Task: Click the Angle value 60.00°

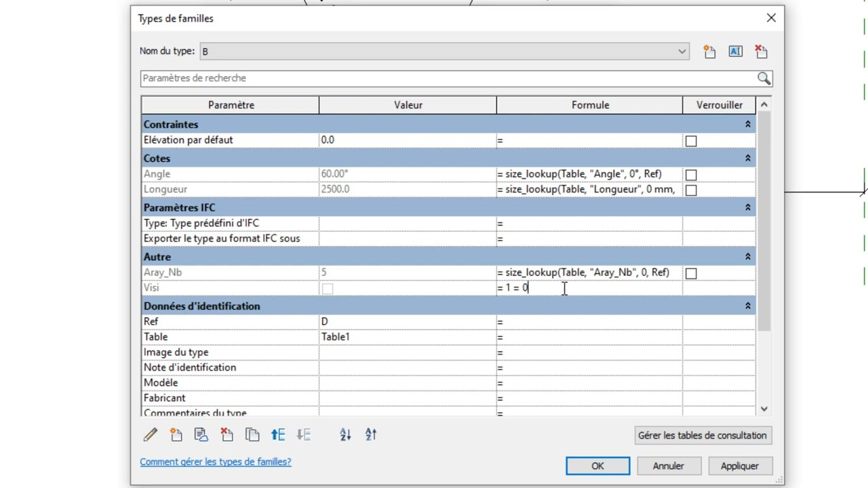Action: 408,174
